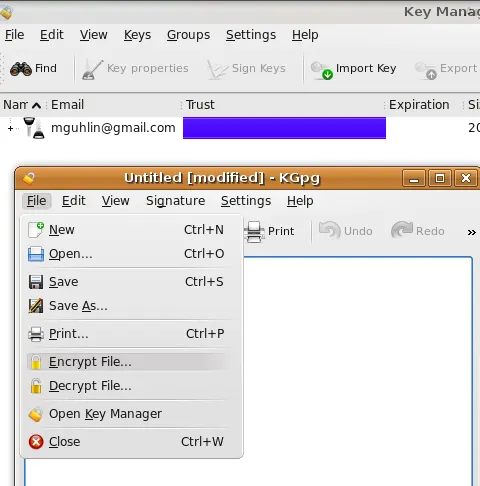Image resolution: width=480 pixels, height=486 pixels.
Task: Open the Groups menu
Action: coord(188,35)
